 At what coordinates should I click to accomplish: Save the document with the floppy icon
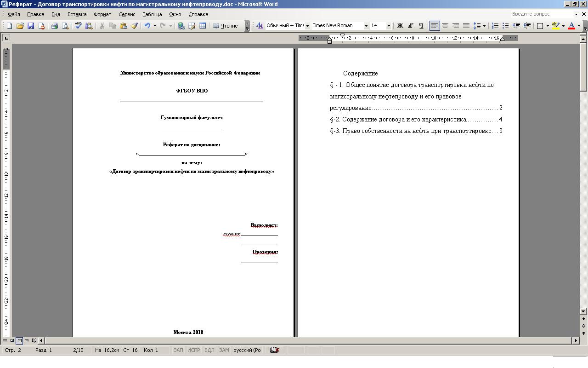pos(31,26)
